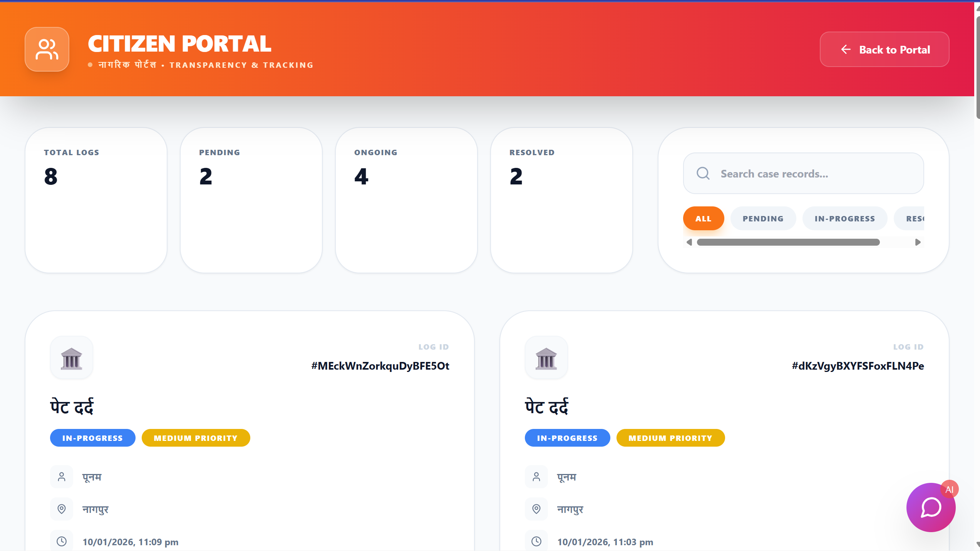Click the horizontal filter scrollbar thumb
The width and height of the screenshot is (980, 551).
(x=788, y=242)
